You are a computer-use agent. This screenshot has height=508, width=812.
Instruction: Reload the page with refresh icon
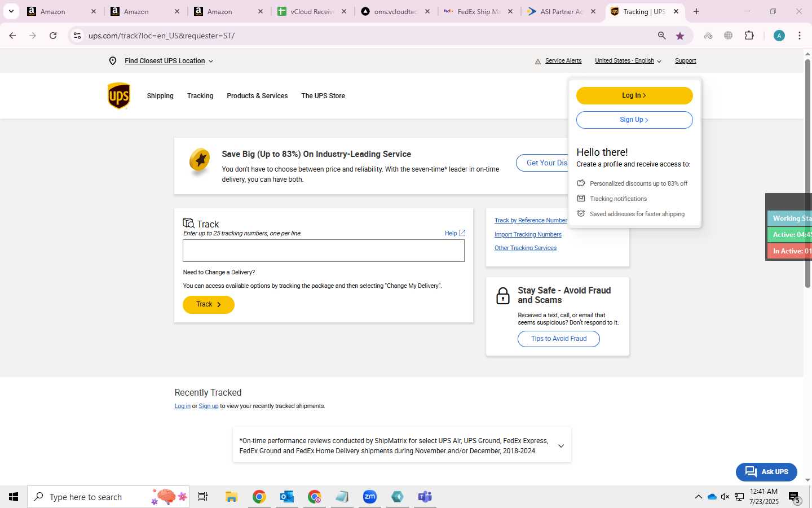[53, 36]
